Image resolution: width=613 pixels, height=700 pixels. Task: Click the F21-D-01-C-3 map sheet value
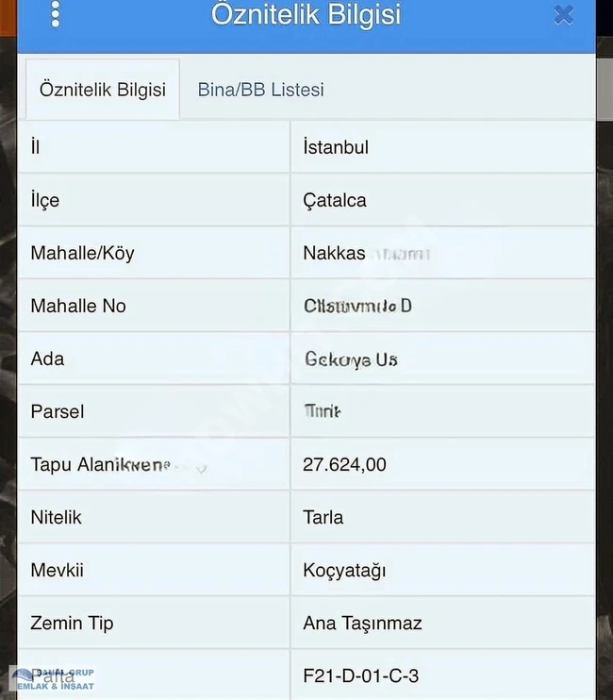(360, 675)
